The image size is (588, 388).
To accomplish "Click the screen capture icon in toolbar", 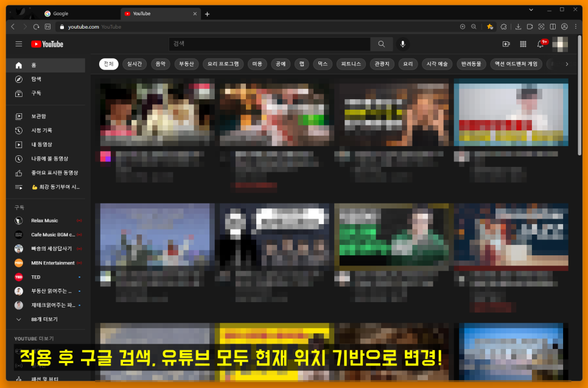I will pos(541,27).
